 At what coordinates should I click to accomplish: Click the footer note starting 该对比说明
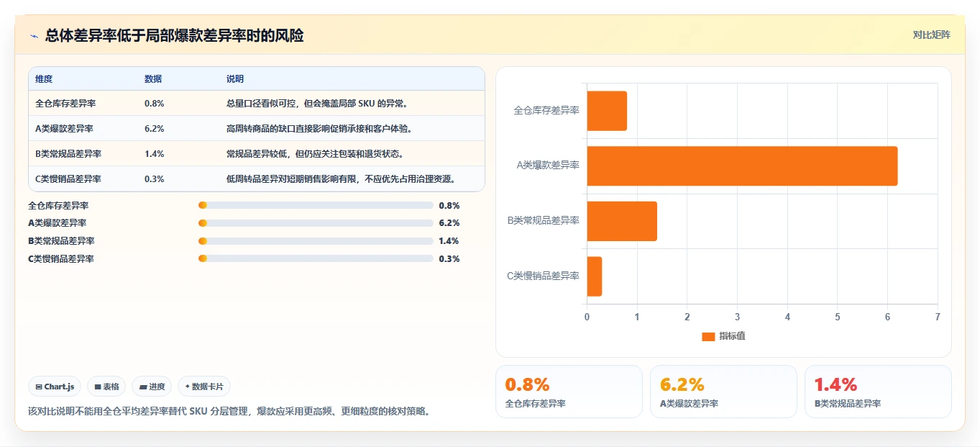(229, 412)
